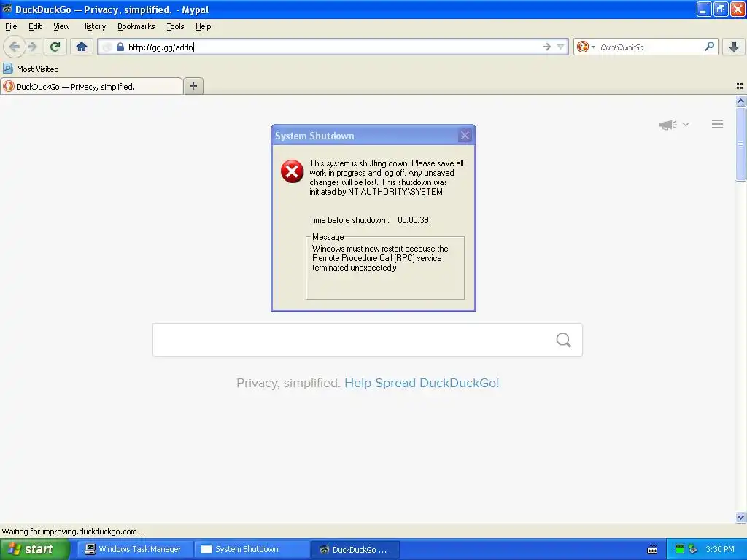The width and height of the screenshot is (747, 560).
Task: Click the DuckDuckGo megaphone icon
Action: (x=667, y=125)
